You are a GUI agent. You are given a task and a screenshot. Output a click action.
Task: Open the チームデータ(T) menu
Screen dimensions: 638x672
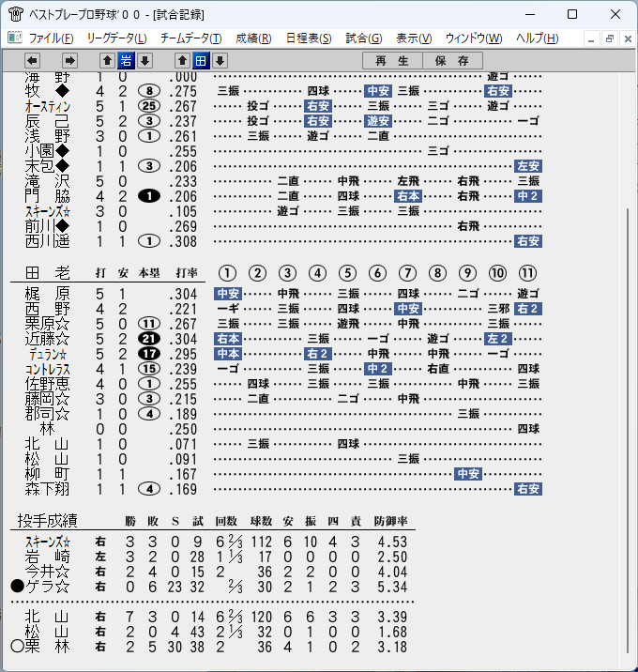click(191, 38)
